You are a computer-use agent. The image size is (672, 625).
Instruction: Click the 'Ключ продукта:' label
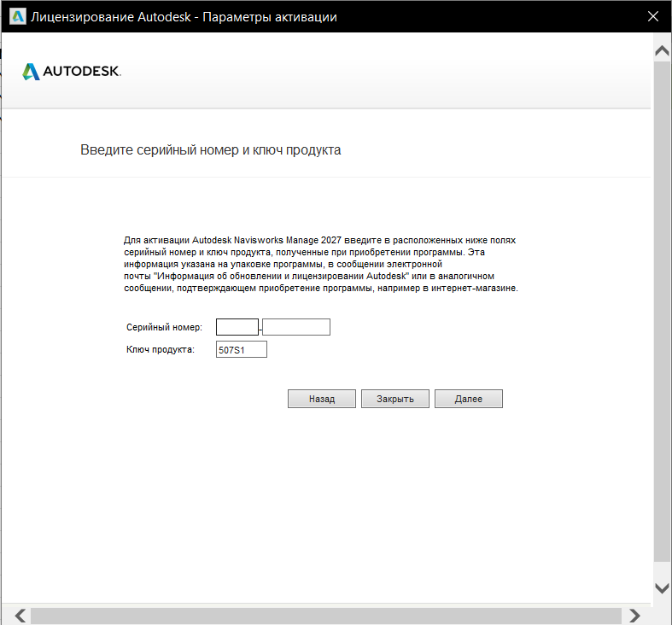161,349
